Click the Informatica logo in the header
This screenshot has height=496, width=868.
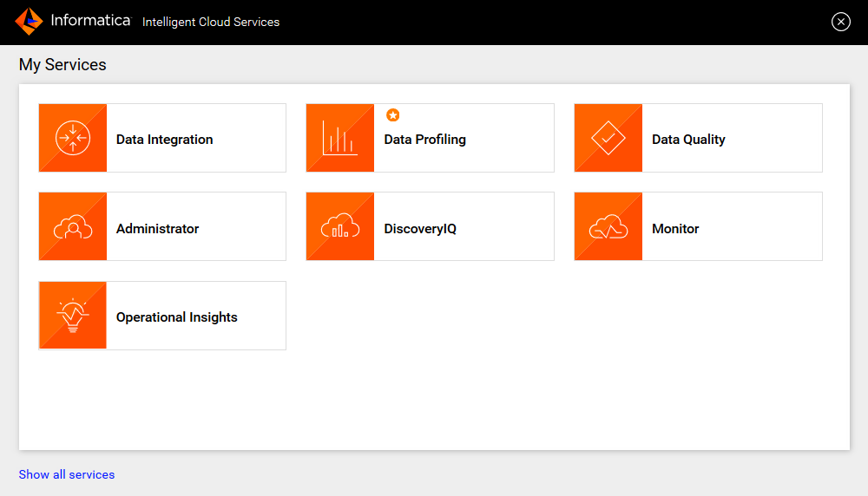point(29,22)
